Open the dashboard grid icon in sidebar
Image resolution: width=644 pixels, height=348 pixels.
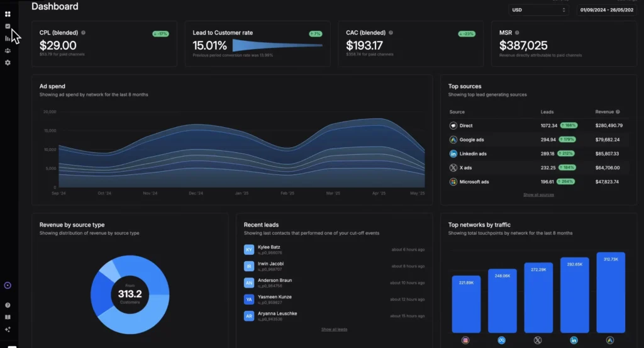pyautogui.click(x=8, y=14)
